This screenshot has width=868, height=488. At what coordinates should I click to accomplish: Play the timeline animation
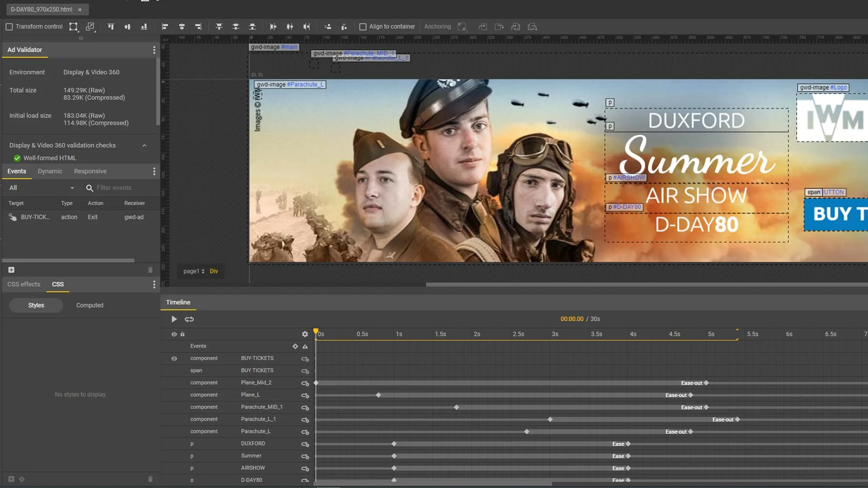pyautogui.click(x=174, y=319)
